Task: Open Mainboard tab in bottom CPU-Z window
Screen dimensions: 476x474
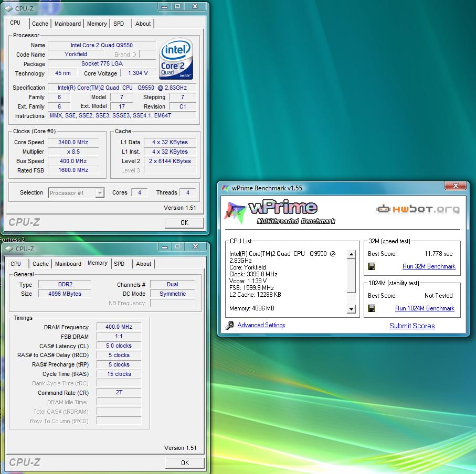Action: tap(68, 264)
